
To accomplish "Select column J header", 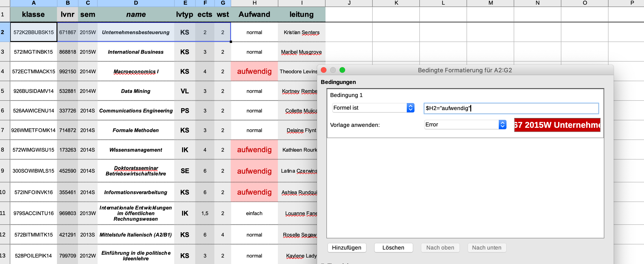I will coord(349,3).
